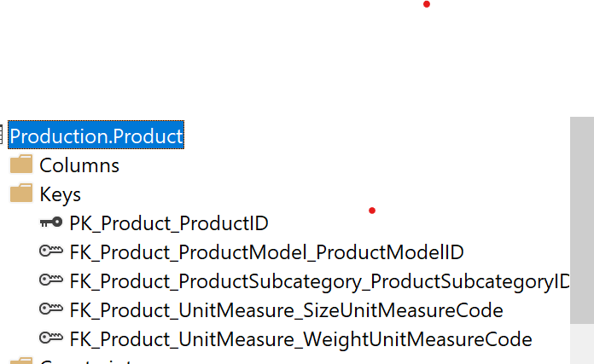Click the table icon beside Production.Product
Image resolution: width=594 pixels, height=364 pixels.
point(1,135)
